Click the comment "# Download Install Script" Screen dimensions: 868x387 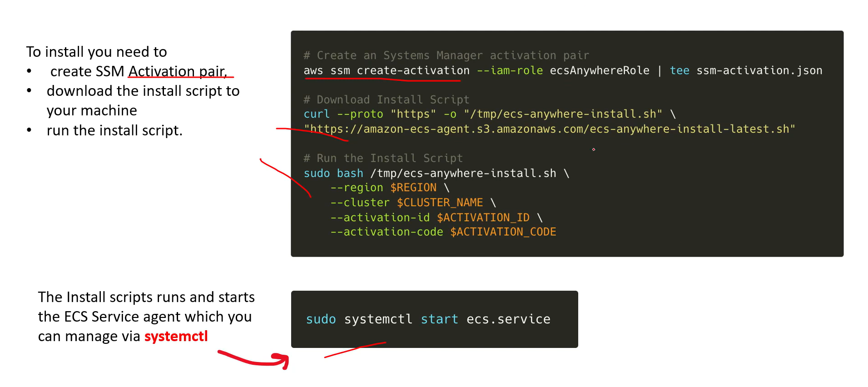click(x=387, y=99)
